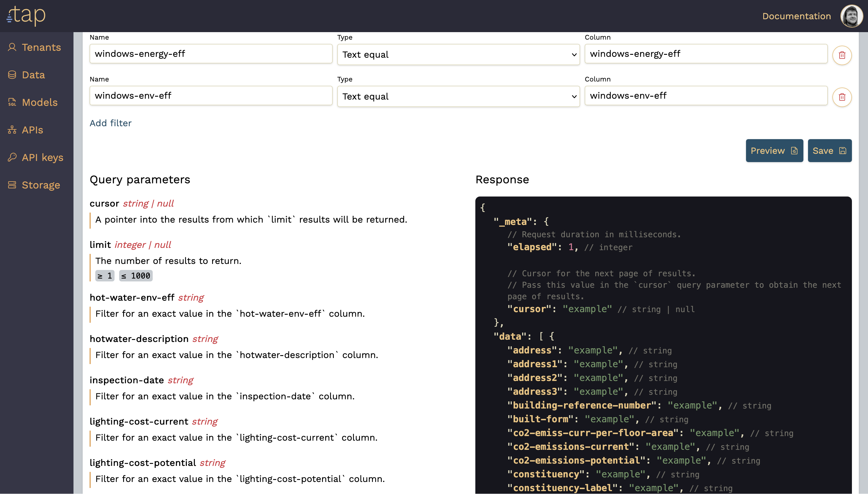Click the Models SQL icon
The width and height of the screenshot is (868, 494).
pos(12,102)
